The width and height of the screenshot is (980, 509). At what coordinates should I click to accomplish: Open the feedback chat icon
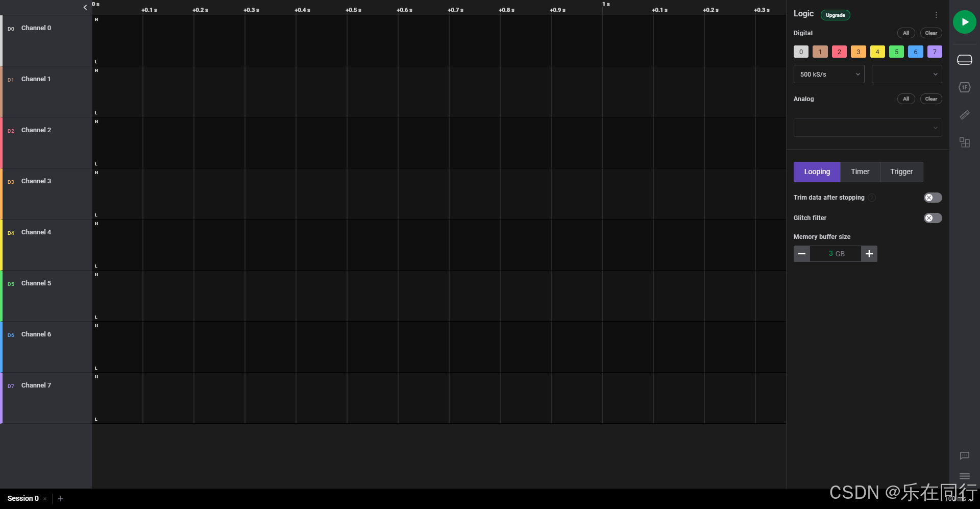click(x=964, y=455)
